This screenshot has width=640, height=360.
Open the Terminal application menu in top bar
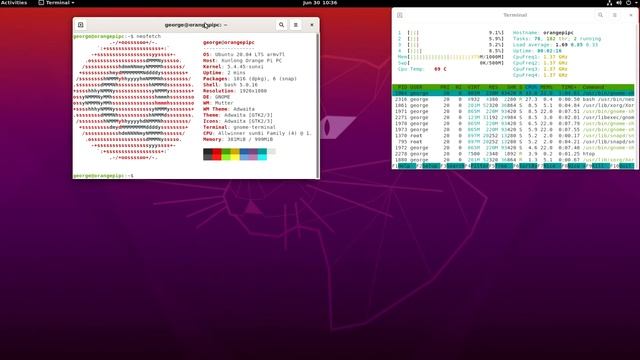[x=56, y=2]
